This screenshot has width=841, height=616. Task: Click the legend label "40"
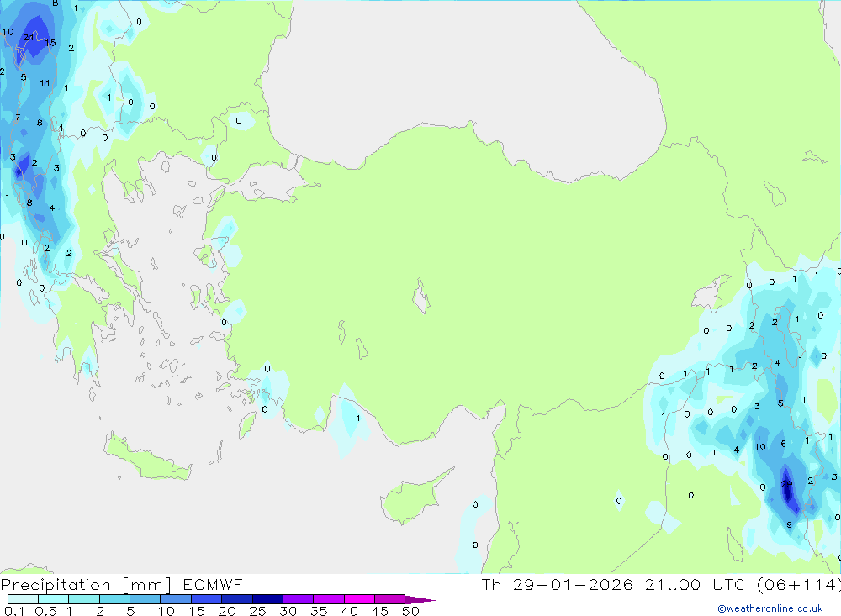[x=349, y=611]
